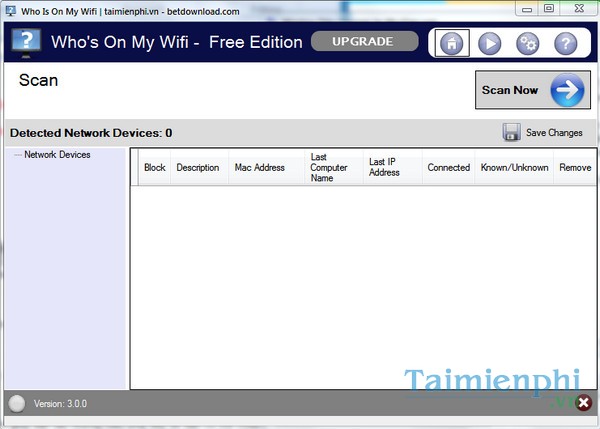Click the Play scan icon in toolbar
The width and height of the screenshot is (600, 429).
point(489,43)
